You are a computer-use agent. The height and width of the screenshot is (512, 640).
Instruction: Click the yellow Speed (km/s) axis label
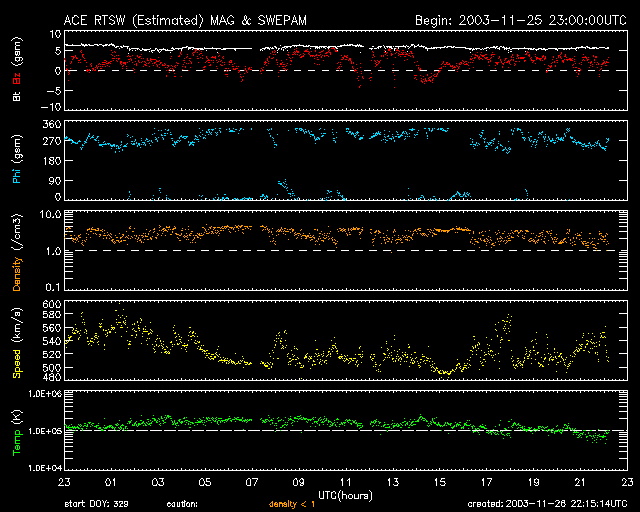tap(17, 345)
